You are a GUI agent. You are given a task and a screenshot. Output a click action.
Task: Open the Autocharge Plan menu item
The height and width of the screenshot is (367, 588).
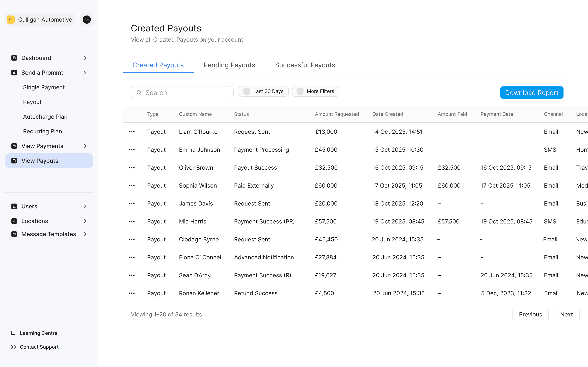[x=45, y=116]
